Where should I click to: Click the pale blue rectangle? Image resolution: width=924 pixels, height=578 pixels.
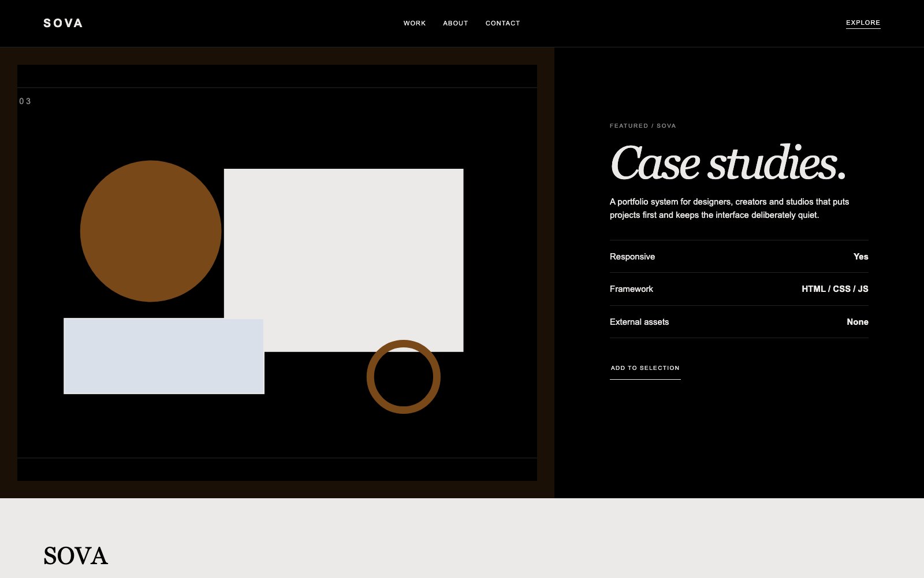pyautogui.click(x=164, y=356)
